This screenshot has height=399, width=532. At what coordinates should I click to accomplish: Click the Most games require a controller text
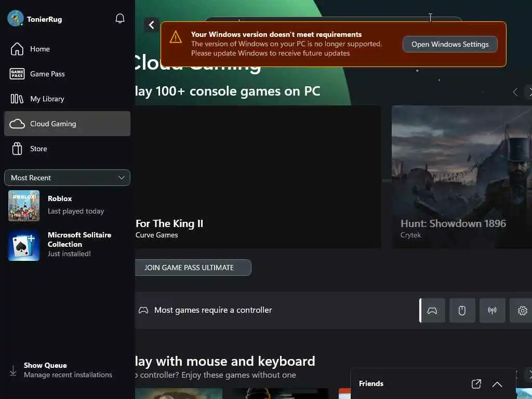coord(213,310)
